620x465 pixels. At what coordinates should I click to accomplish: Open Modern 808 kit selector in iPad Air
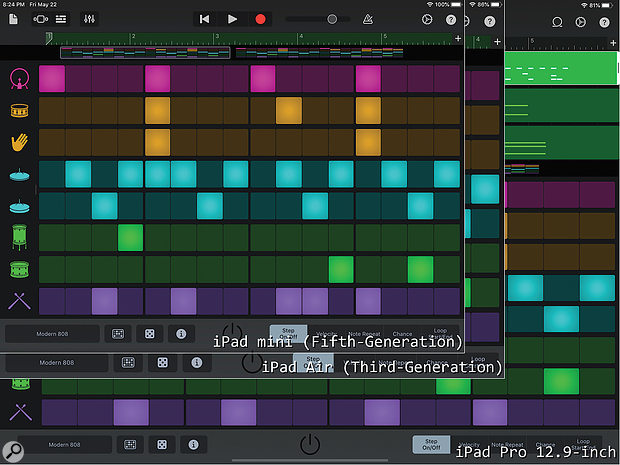pyautogui.click(x=57, y=363)
